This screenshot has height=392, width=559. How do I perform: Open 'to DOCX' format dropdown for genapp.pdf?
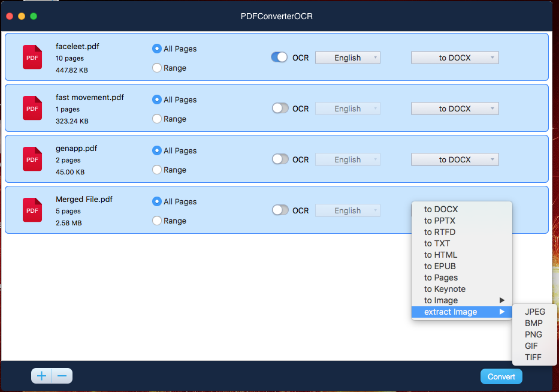click(x=455, y=160)
